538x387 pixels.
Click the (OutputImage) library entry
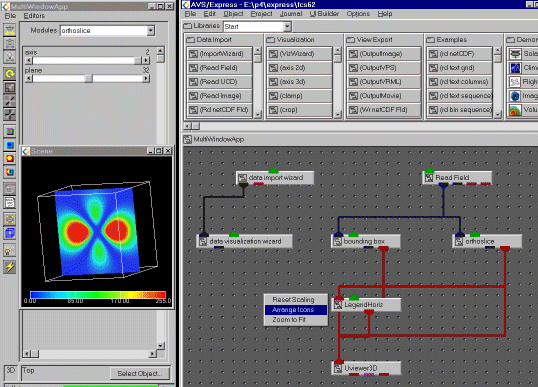[384, 54]
